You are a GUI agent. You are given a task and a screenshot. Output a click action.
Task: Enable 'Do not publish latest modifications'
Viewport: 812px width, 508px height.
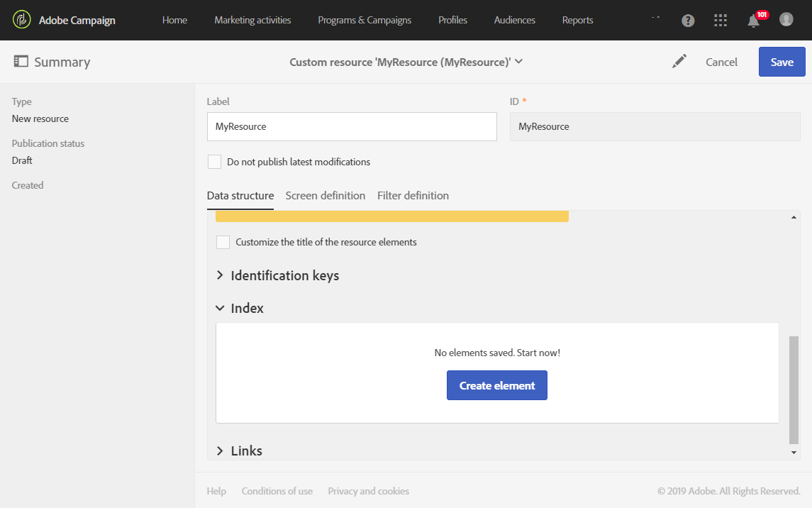pyautogui.click(x=214, y=162)
